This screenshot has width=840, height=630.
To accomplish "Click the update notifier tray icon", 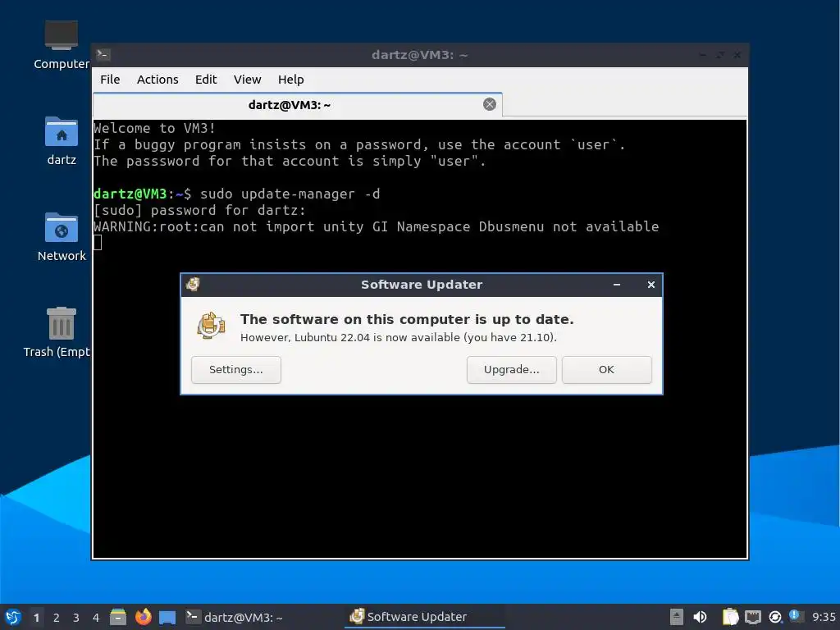I will coord(775,618).
